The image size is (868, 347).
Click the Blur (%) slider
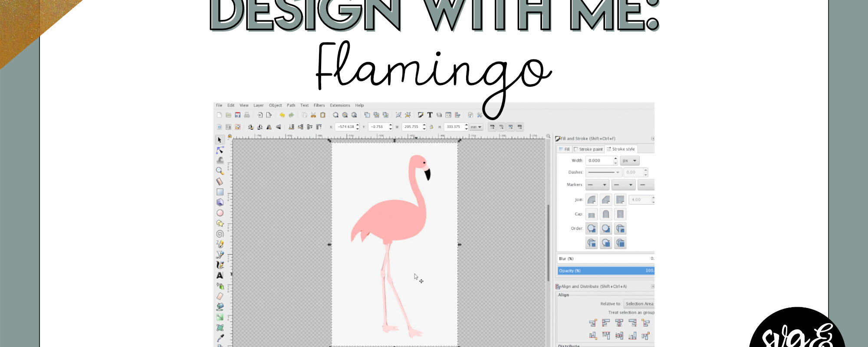[606, 259]
